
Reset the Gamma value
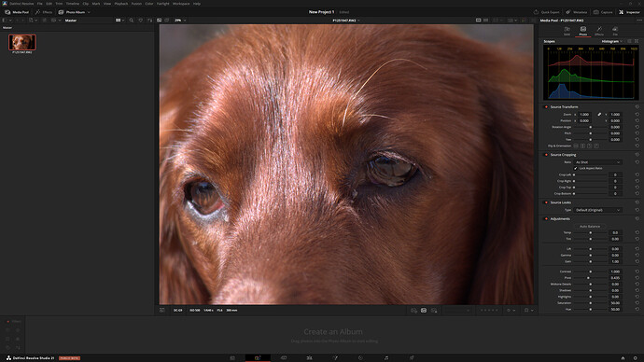pos(637,256)
